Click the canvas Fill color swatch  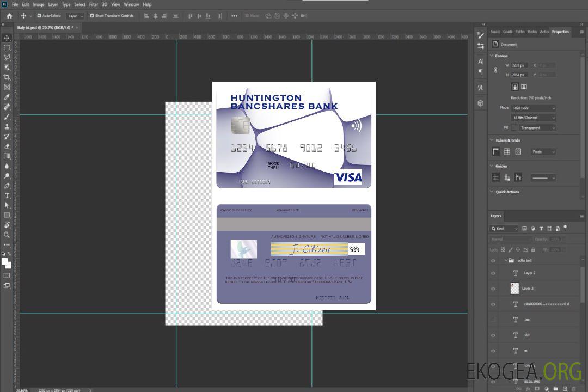(514, 128)
